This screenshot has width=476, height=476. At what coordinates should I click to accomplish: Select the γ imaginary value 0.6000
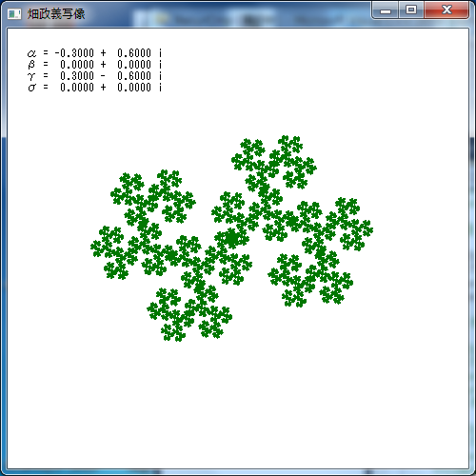click(x=134, y=76)
